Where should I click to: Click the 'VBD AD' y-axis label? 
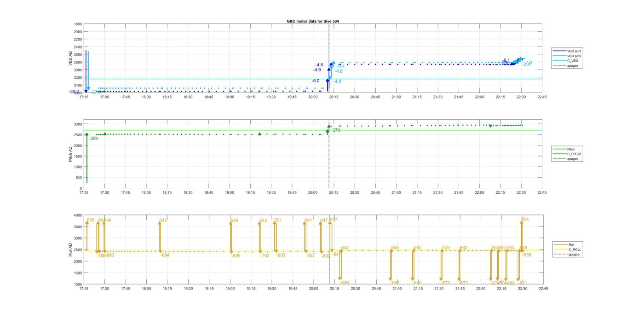pos(71,58)
